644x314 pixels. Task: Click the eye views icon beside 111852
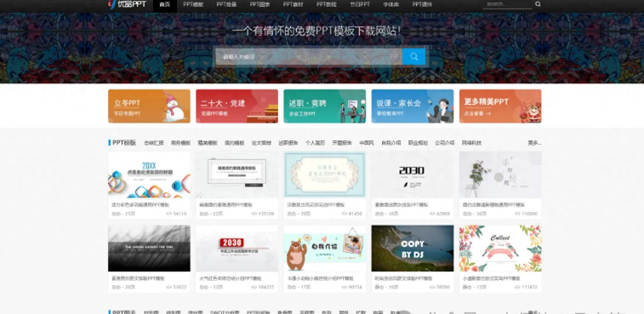(521, 288)
